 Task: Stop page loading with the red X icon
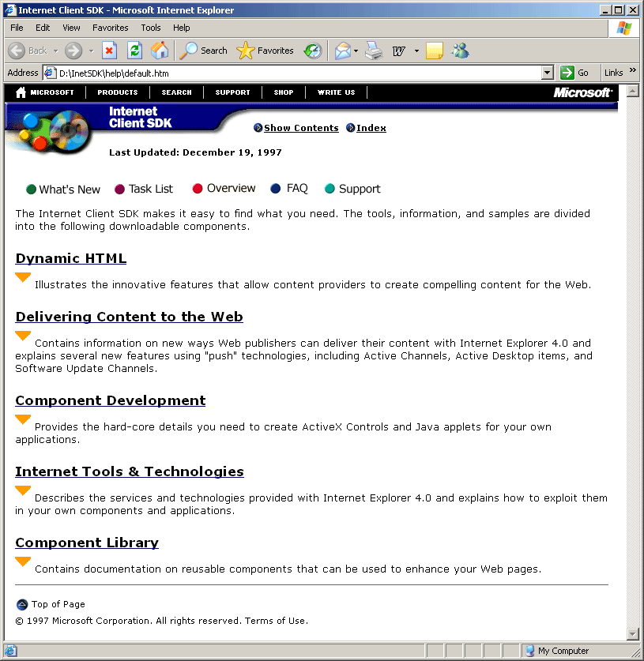pyautogui.click(x=109, y=51)
